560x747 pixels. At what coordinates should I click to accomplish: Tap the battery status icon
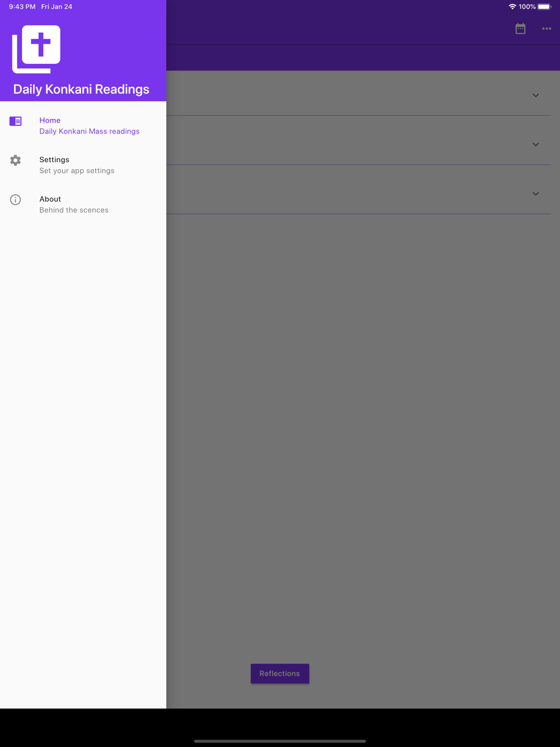(x=544, y=7)
